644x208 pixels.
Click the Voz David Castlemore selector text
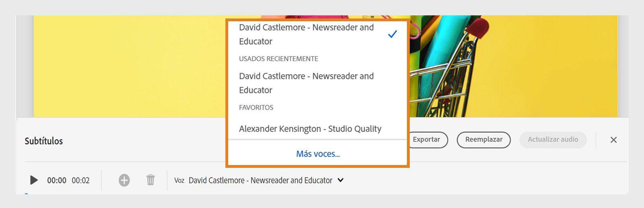pyautogui.click(x=260, y=180)
